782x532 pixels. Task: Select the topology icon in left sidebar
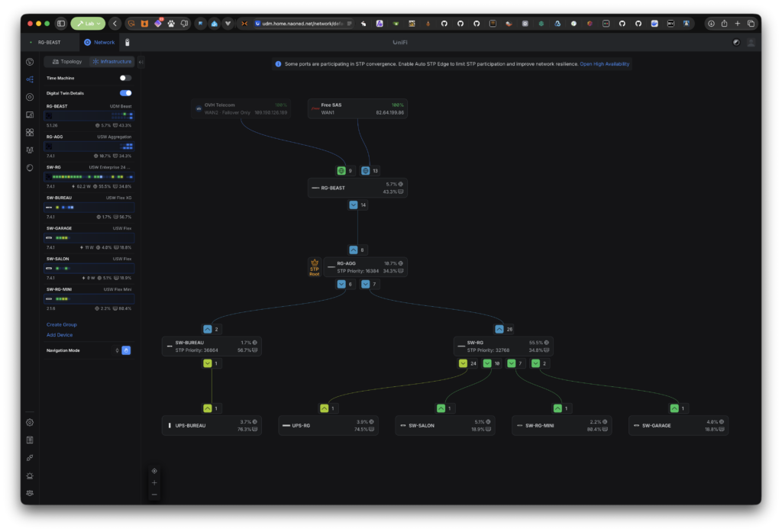[x=30, y=79]
